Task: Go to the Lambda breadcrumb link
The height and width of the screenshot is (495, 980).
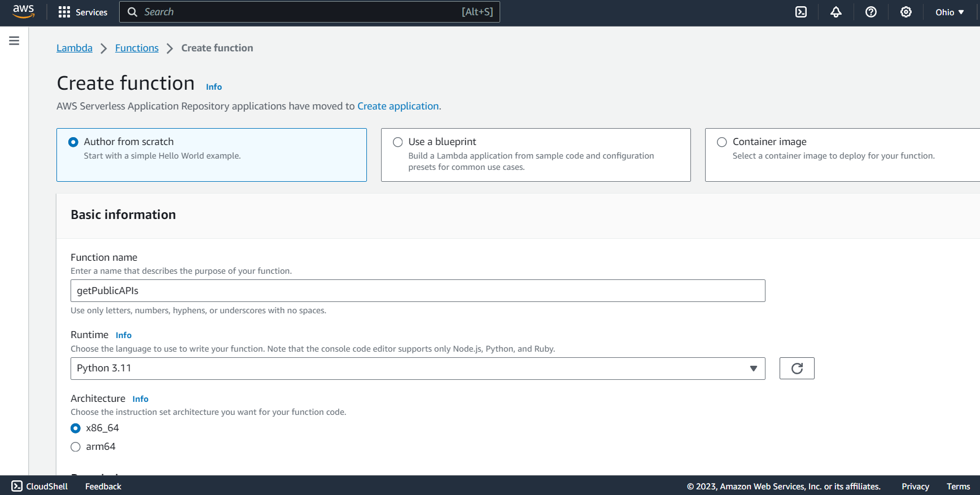Action: pyautogui.click(x=75, y=48)
